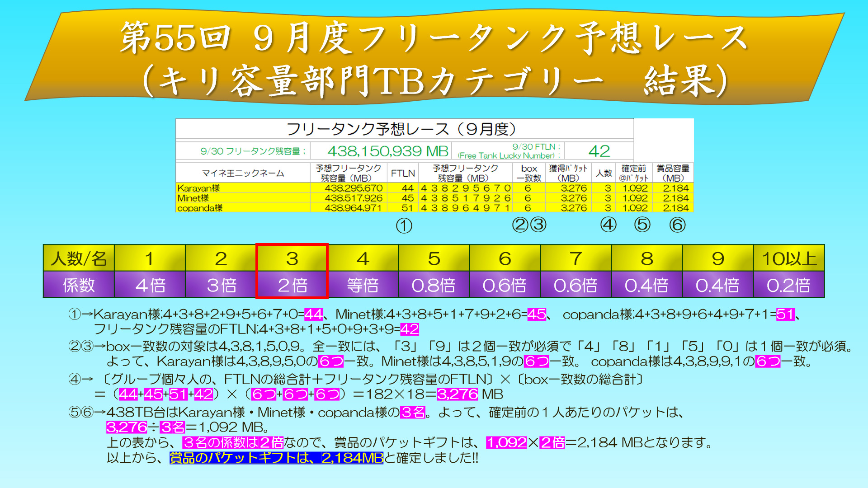Viewport: 868px width, 488px height.
Task: Click the magenta 3,276 MB total highlight
Action: [x=457, y=394]
